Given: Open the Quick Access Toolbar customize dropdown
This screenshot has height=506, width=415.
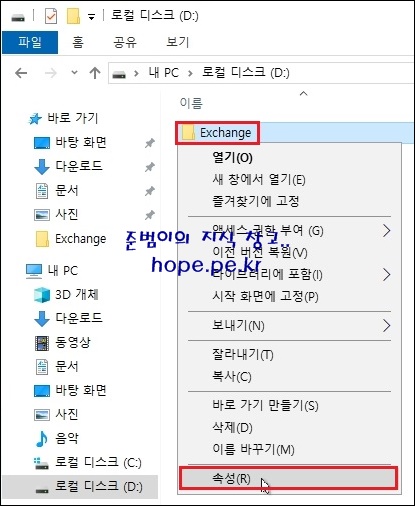Looking at the screenshot, I should [91, 17].
